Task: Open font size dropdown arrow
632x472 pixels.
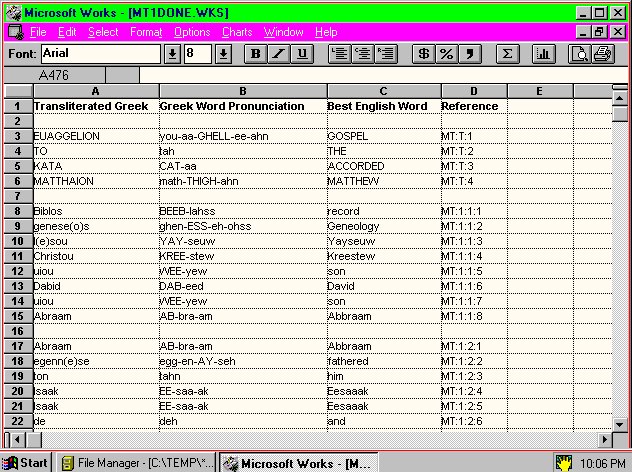Action: click(223, 54)
